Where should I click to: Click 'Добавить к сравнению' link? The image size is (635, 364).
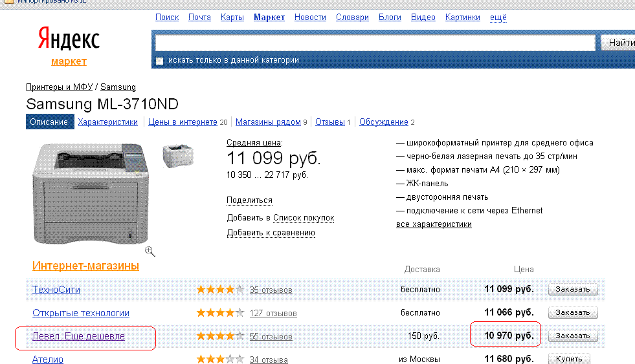271,233
